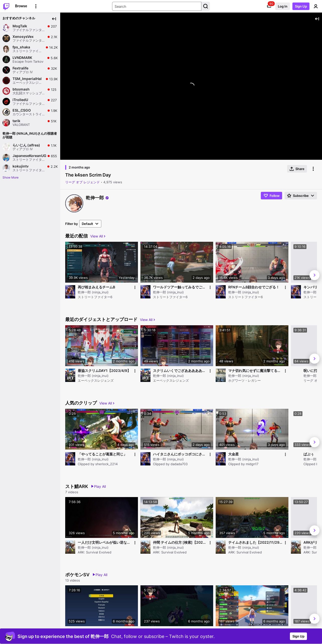This screenshot has height=644, width=322.
Task: Click Sign Up in the purple banner
Action: (x=298, y=636)
